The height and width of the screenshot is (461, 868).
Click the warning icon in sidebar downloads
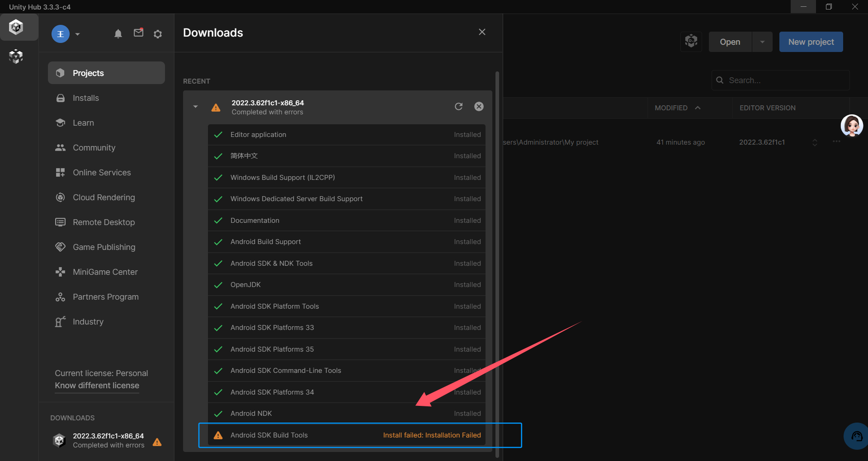click(x=157, y=442)
